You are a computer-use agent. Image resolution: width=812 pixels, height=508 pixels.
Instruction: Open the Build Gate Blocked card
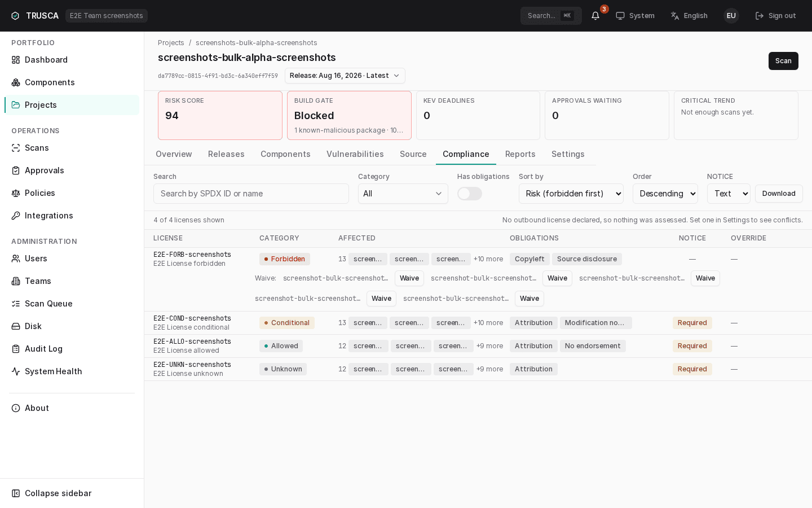349,115
